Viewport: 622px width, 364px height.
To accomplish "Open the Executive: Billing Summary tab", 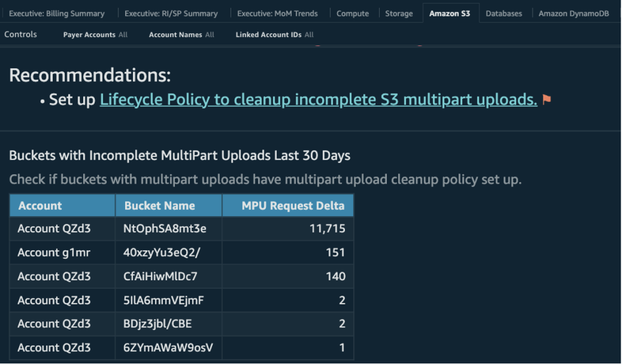I will click(x=56, y=13).
